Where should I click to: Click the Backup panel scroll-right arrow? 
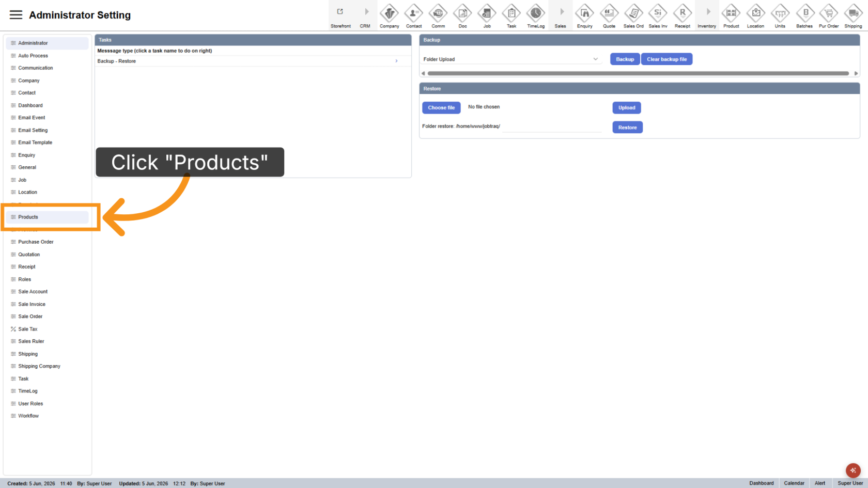tap(856, 73)
